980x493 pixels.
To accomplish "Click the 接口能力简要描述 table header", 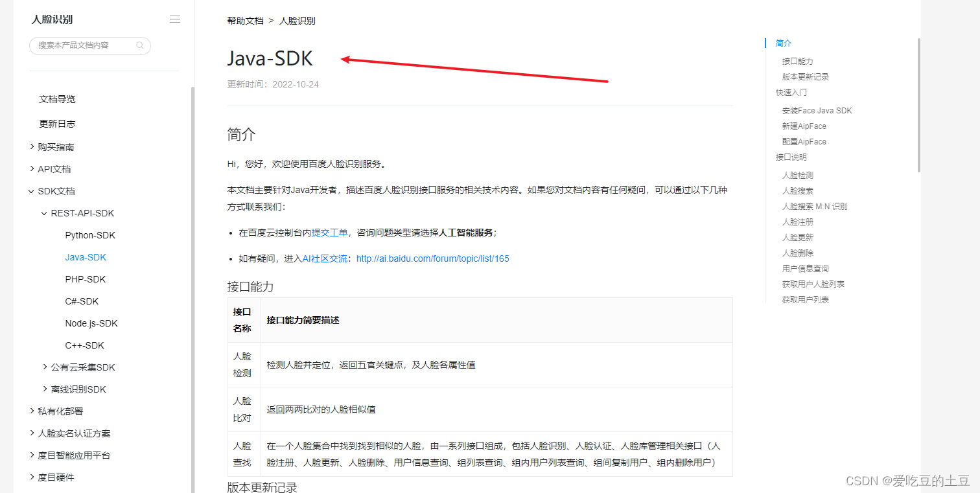I will click(496, 320).
